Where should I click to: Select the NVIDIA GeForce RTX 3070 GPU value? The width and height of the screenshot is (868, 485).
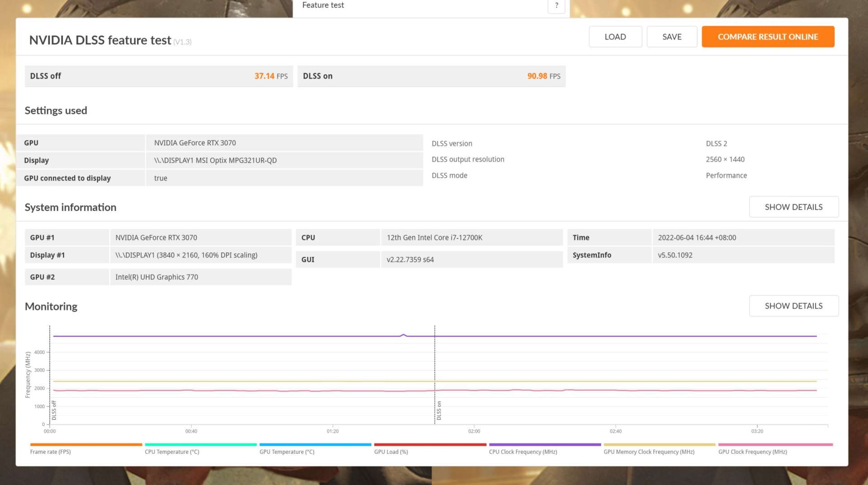coord(195,143)
